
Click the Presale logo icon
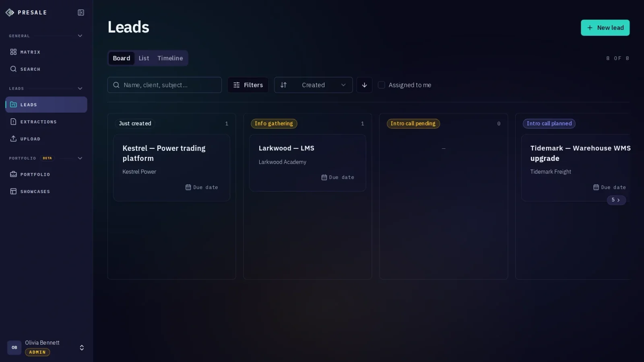coord(10,12)
